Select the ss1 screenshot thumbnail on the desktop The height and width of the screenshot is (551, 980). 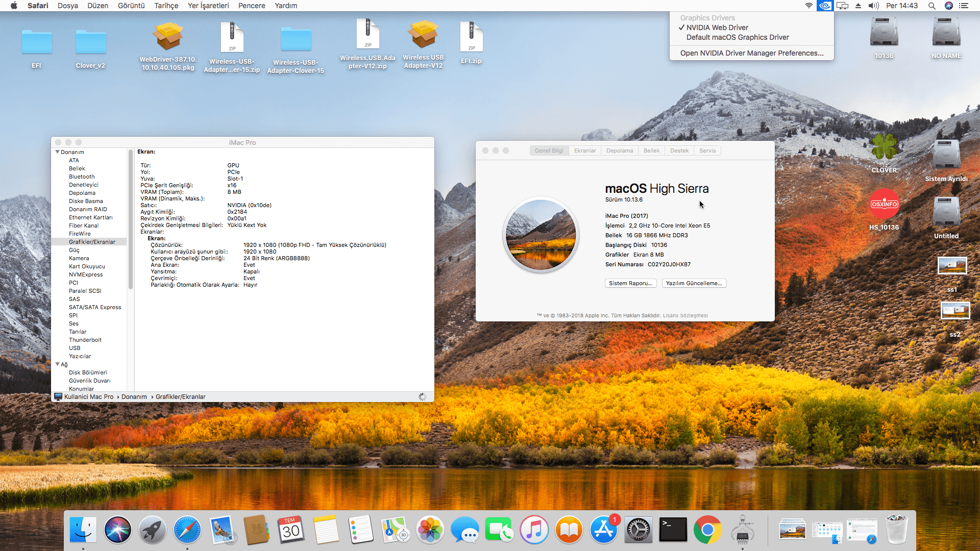pos(952,266)
